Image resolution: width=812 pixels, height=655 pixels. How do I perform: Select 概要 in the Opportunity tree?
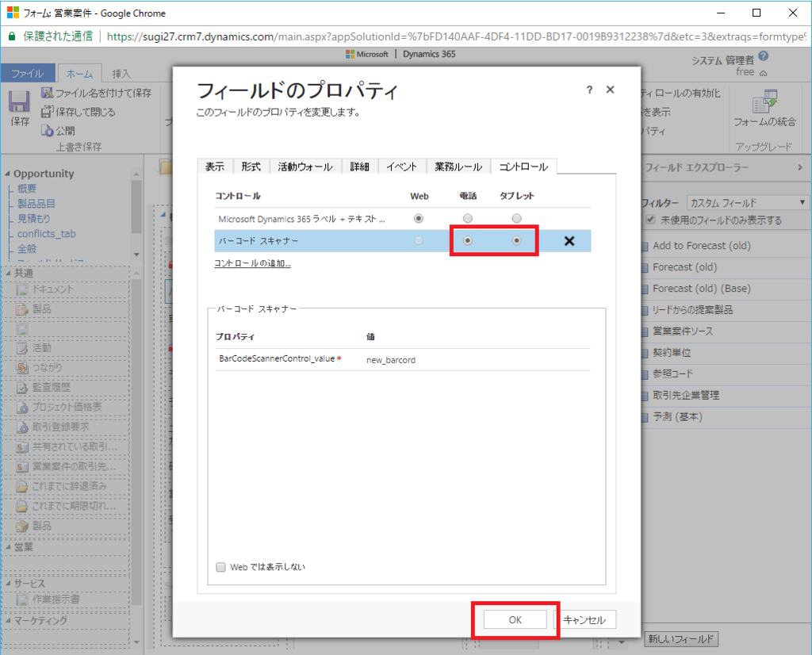(27, 189)
